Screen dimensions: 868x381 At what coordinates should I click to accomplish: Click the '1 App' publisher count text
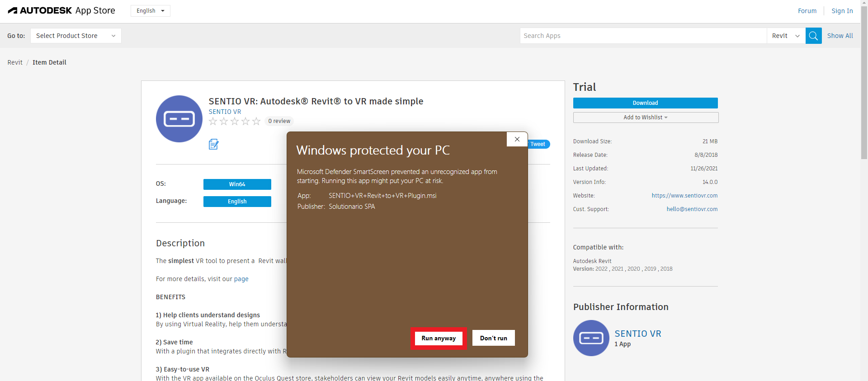coord(623,344)
